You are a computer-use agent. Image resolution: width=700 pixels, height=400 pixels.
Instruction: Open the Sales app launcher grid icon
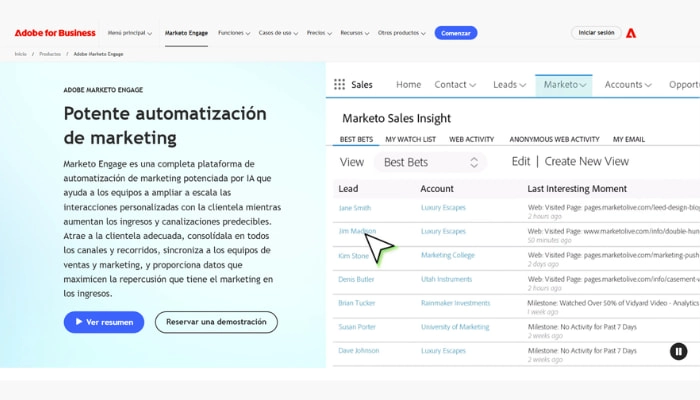tap(339, 84)
